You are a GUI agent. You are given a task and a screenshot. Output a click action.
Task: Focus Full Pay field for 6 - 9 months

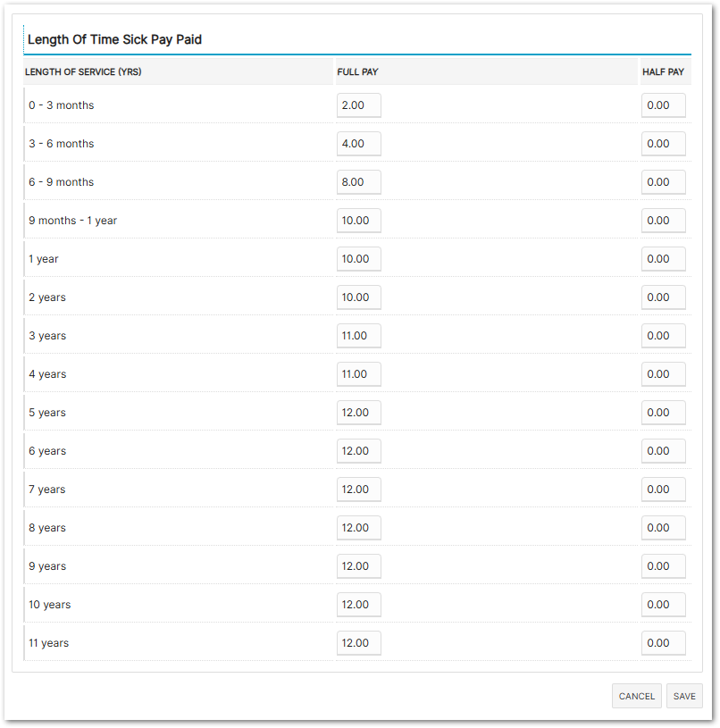[x=359, y=182]
